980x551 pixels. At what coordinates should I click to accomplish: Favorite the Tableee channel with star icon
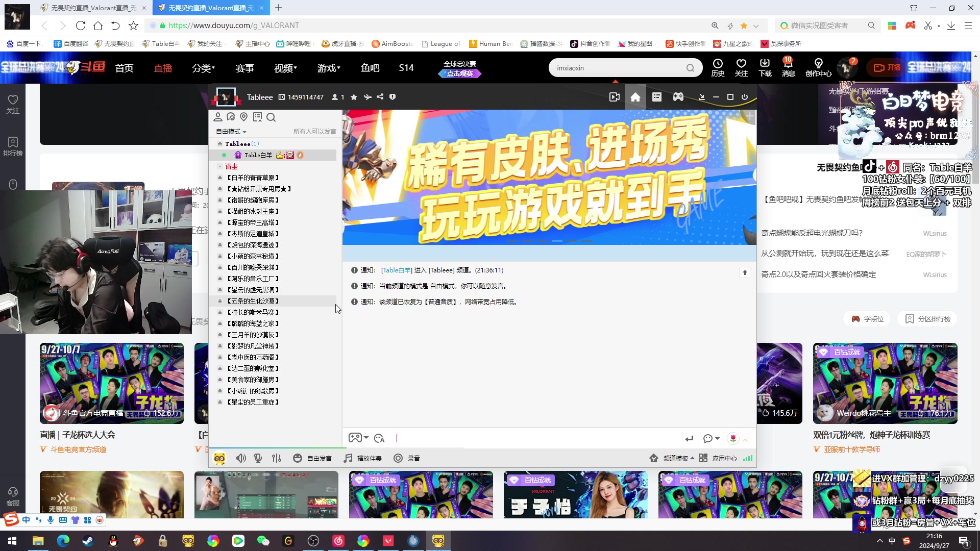tap(354, 97)
